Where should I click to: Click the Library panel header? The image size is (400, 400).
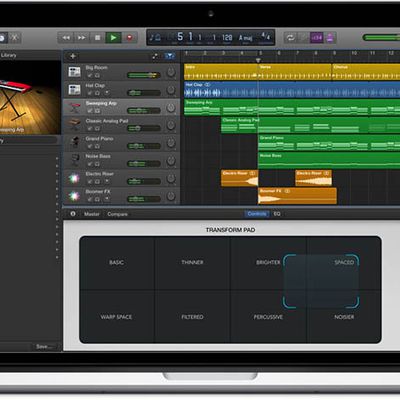click(x=9, y=55)
